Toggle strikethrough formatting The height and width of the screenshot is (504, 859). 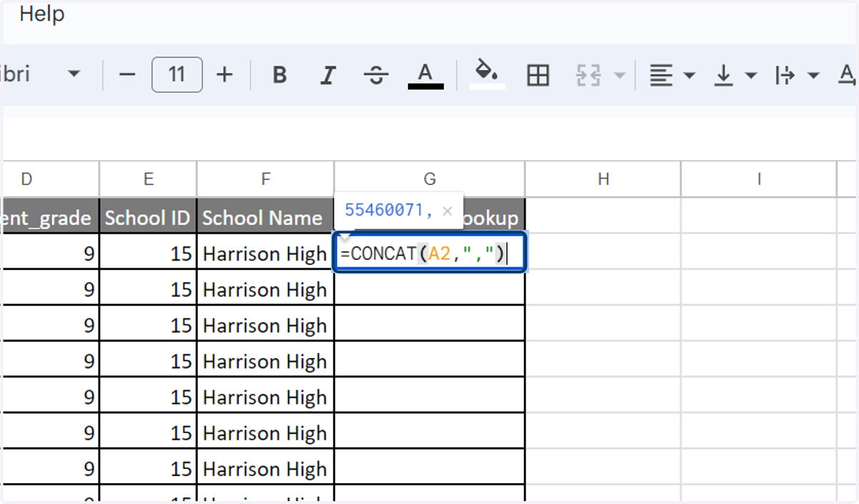[376, 74]
